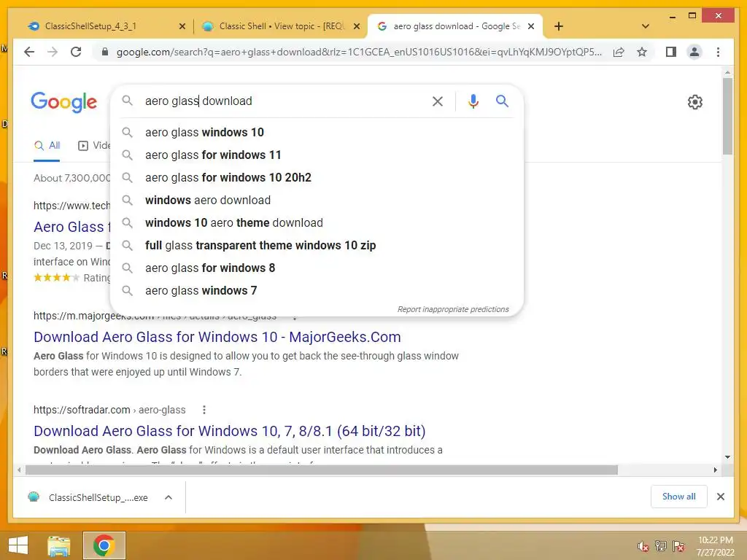The height and width of the screenshot is (560, 747).
Task: Click the scroll left arrow
Action: pos(18,470)
